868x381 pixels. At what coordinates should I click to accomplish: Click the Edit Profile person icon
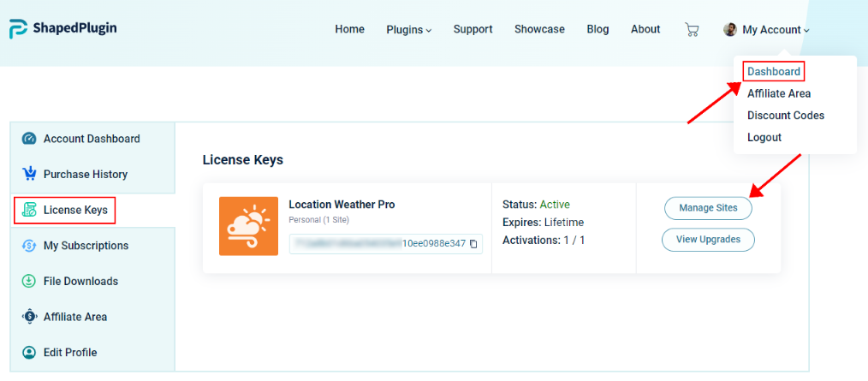tap(29, 352)
